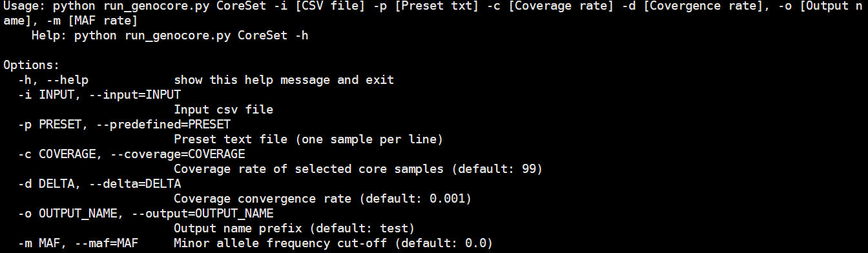Click 'show this help message and exit'
868x253 pixels.
click(284, 80)
